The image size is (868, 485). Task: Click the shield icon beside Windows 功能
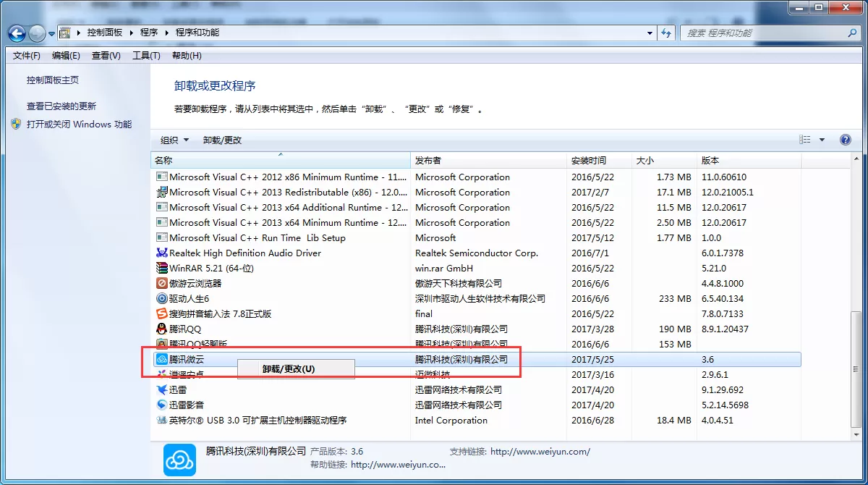pos(17,124)
